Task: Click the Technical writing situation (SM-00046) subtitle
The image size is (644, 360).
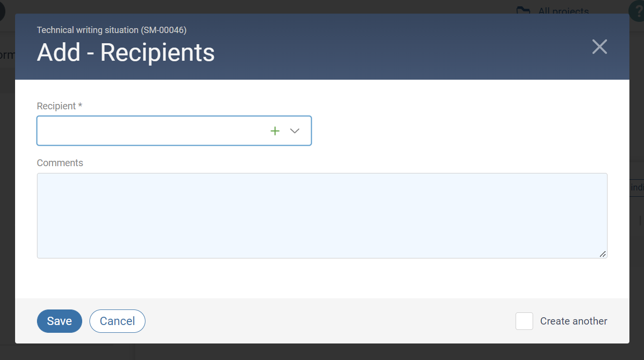Action: pyautogui.click(x=111, y=30)
